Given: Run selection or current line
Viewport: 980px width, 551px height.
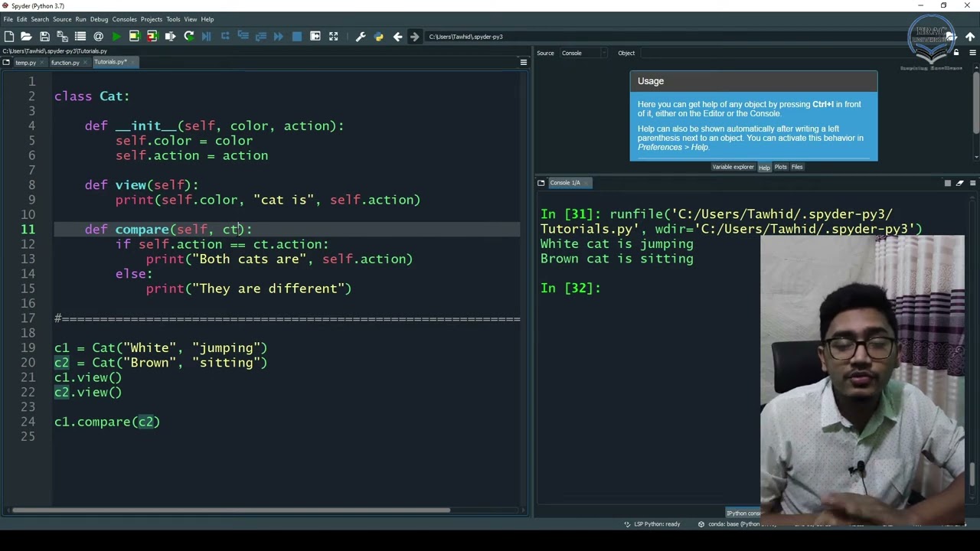Looking at the screenshot, I should [170, 36].
